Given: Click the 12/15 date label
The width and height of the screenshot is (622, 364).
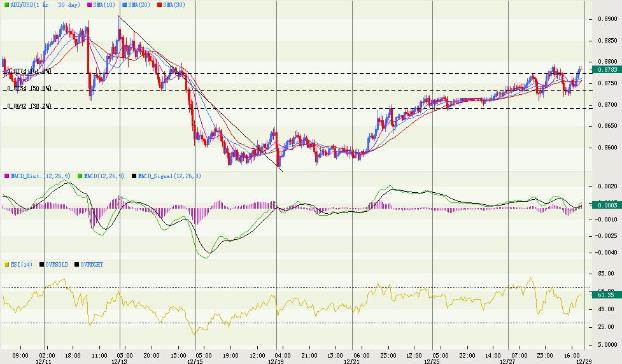Looking at the screenshot, I should (195, 361).
